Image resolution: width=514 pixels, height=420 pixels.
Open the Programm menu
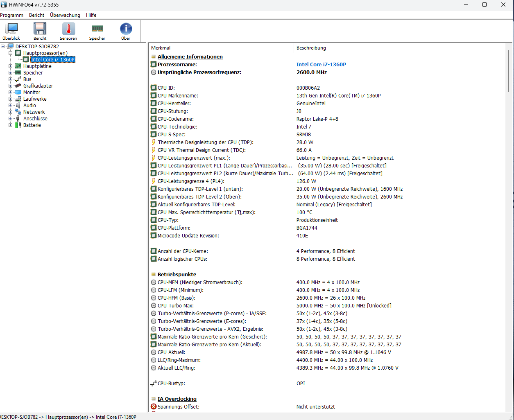point(12,15)
